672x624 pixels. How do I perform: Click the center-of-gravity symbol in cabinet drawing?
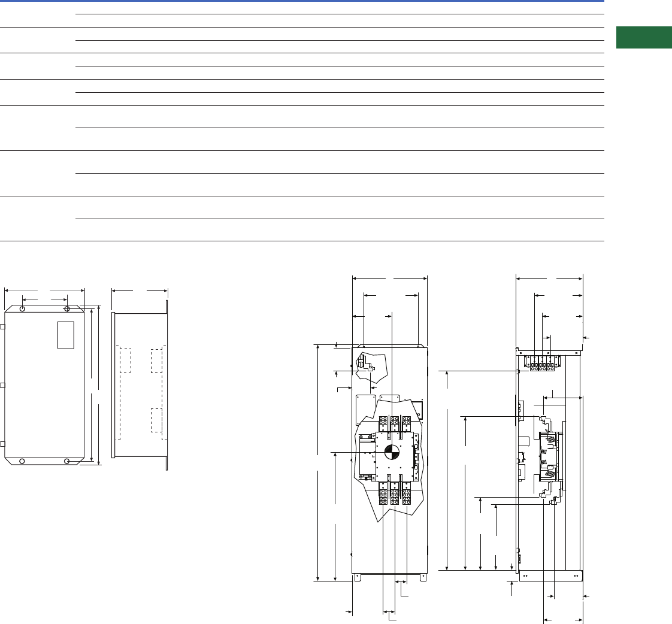point(391,452)
